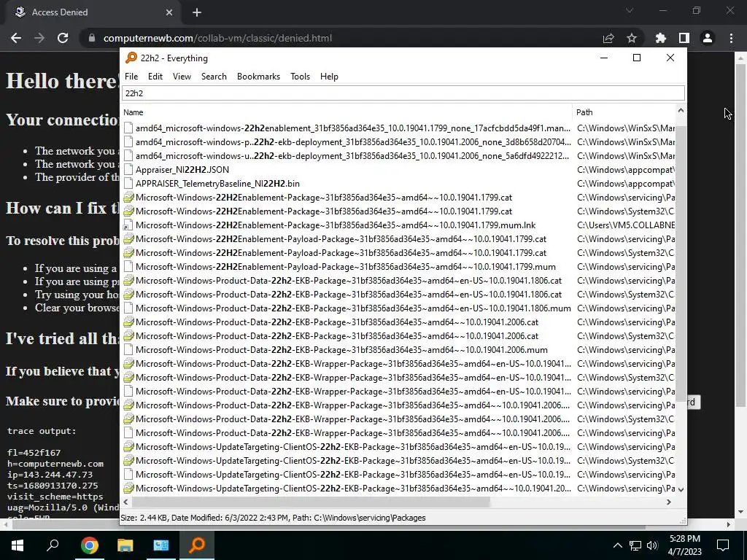This screenshot has width=747, height=560.
Task: Click Everything status bar size and date text
Action: coord(273,518)
